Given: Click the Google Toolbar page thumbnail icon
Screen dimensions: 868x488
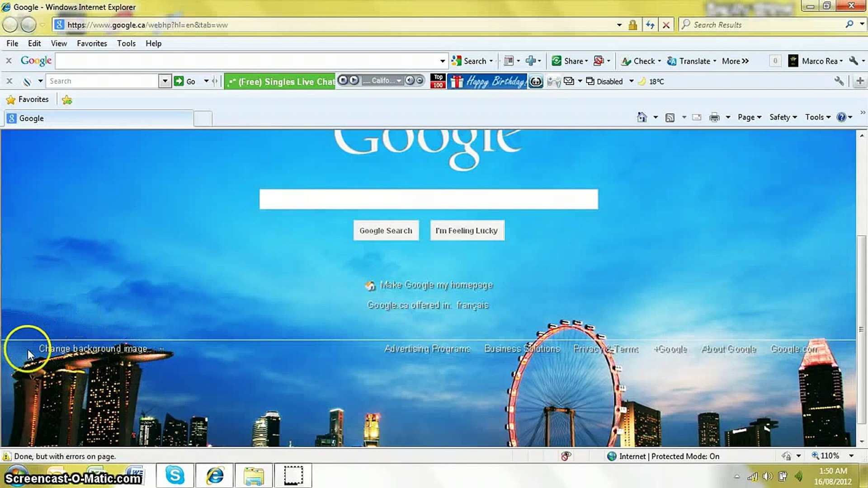Looking at the screenshot, I should click(509, 61).
